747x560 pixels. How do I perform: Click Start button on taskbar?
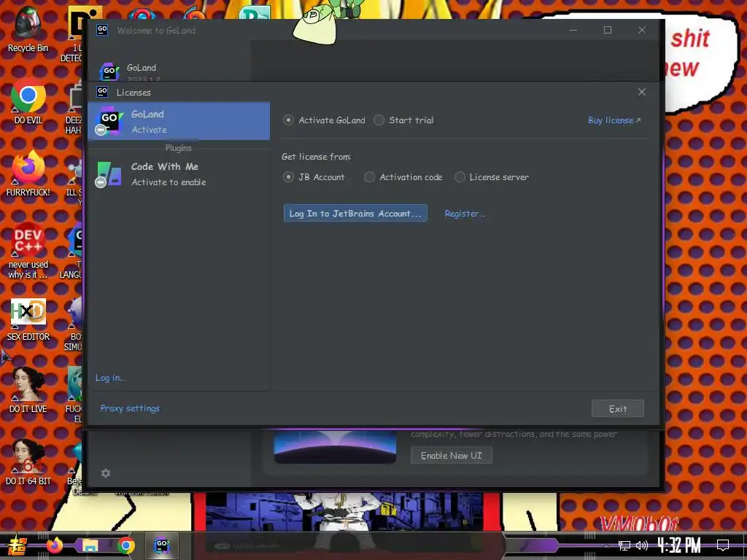click(17, 545)
